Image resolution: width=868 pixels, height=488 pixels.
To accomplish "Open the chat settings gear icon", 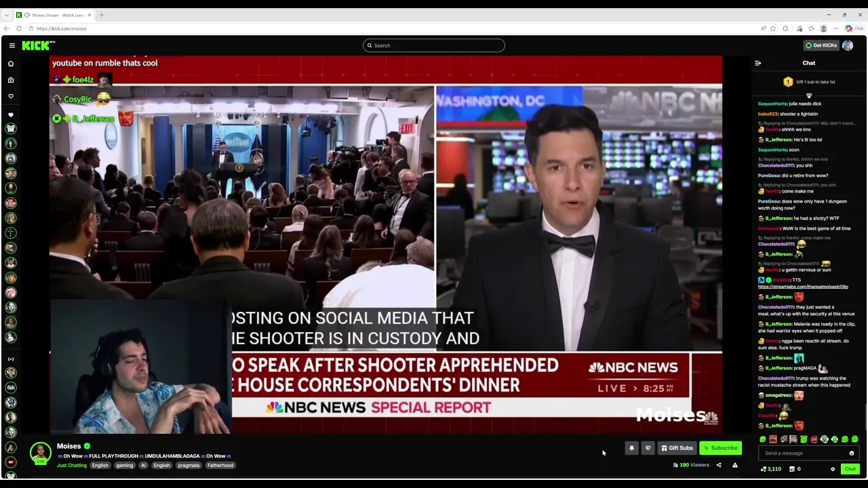I will click(x=833, y=469).
